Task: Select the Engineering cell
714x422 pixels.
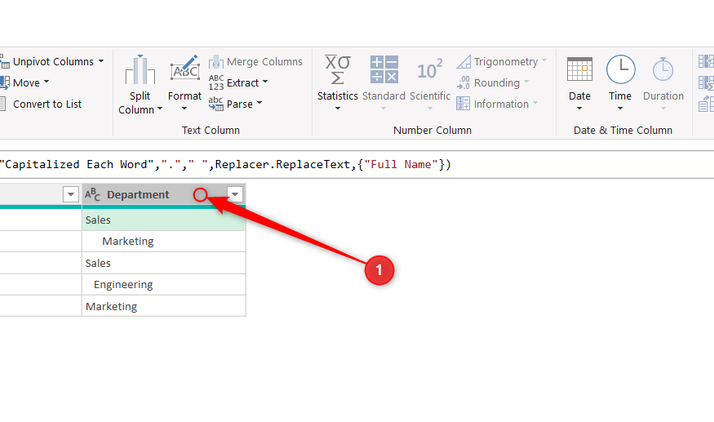Action: 164,285
